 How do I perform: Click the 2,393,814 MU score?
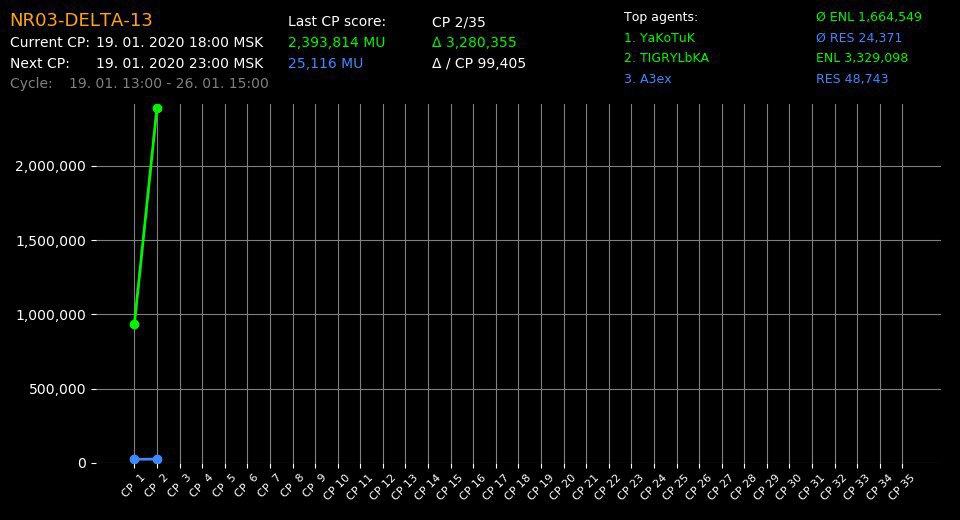coord(337,43)
